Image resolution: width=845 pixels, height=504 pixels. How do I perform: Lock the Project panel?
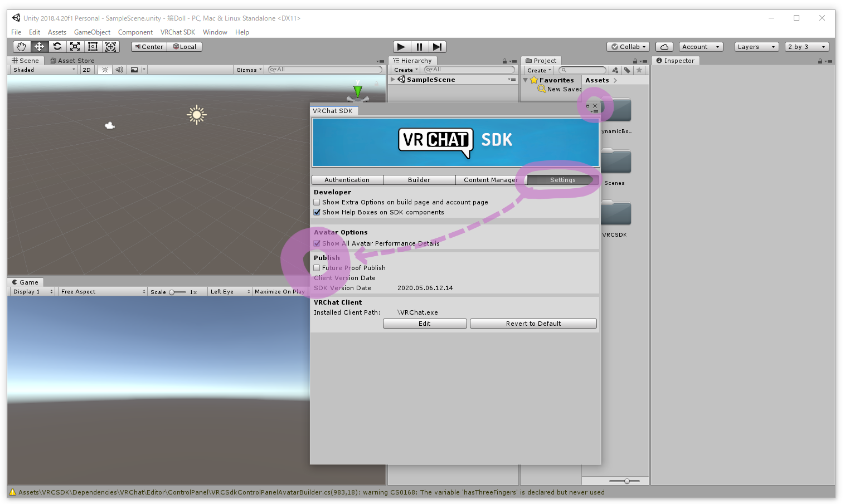coord(635,61)
